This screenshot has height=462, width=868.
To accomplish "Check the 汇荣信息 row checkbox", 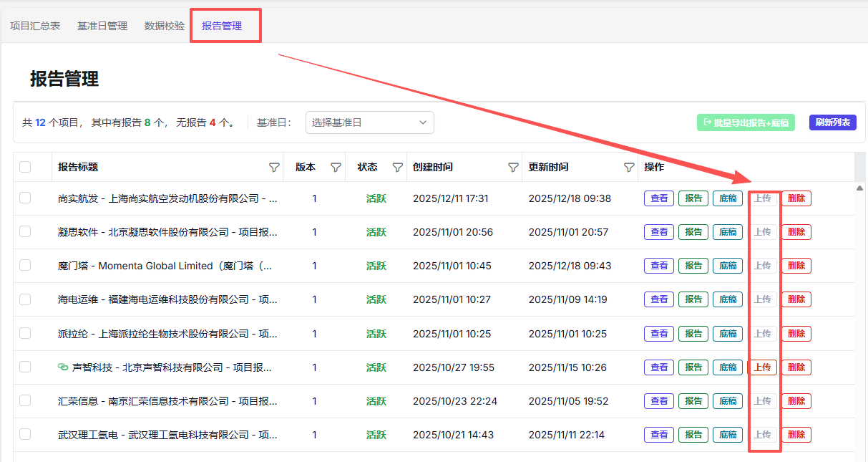I will (25, 400).
